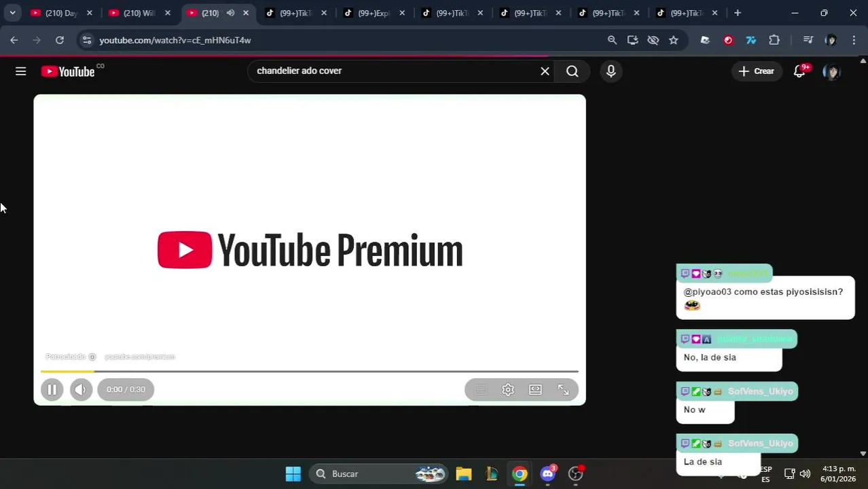Open YouTube notifications bell
The image size is (868, 489).
(799, 71)
